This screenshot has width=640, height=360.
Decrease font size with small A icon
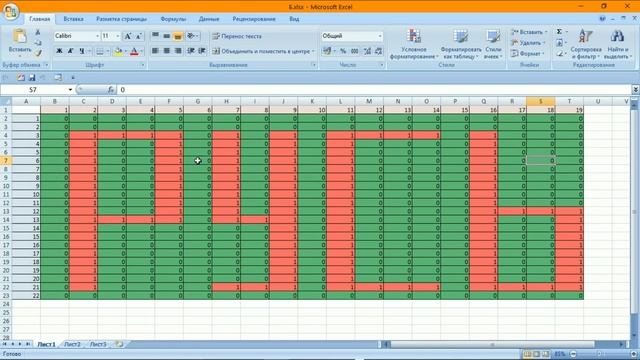[x=138, y=36]
